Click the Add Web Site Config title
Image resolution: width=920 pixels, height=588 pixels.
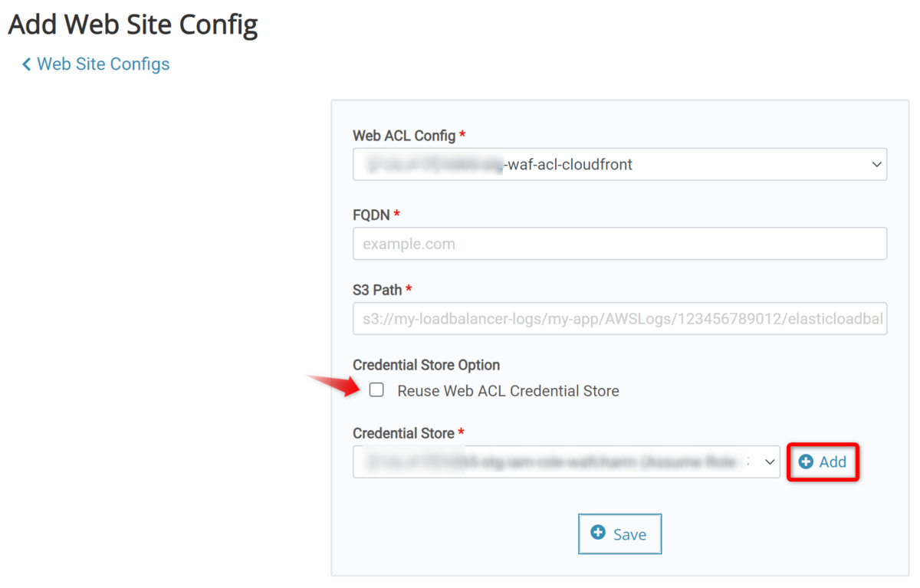pyautogui.click(x=133, y=25)
